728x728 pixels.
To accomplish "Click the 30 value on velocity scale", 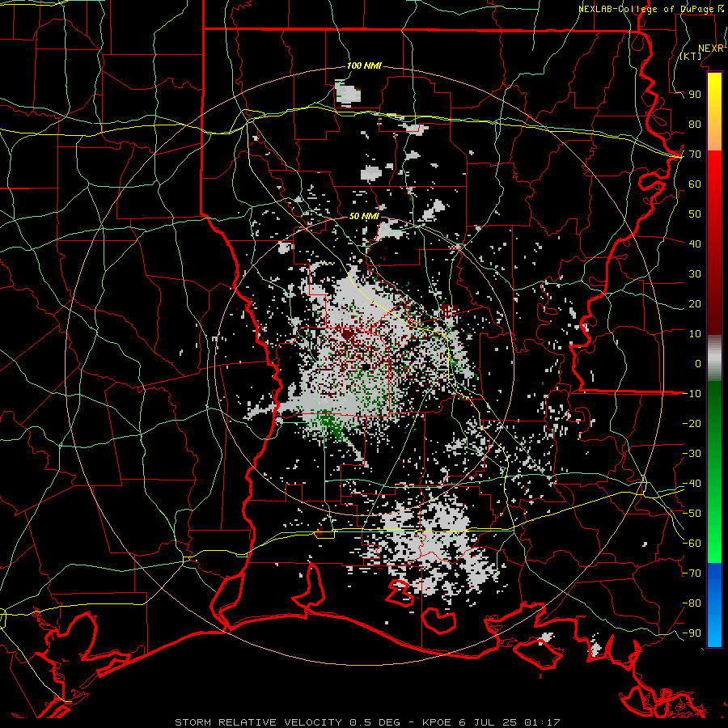I will coord(695,274).
